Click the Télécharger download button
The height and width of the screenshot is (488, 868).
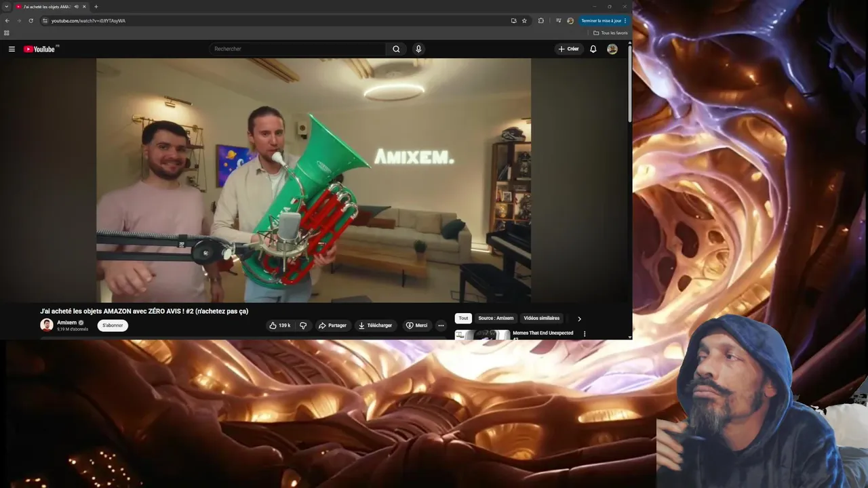375,325
